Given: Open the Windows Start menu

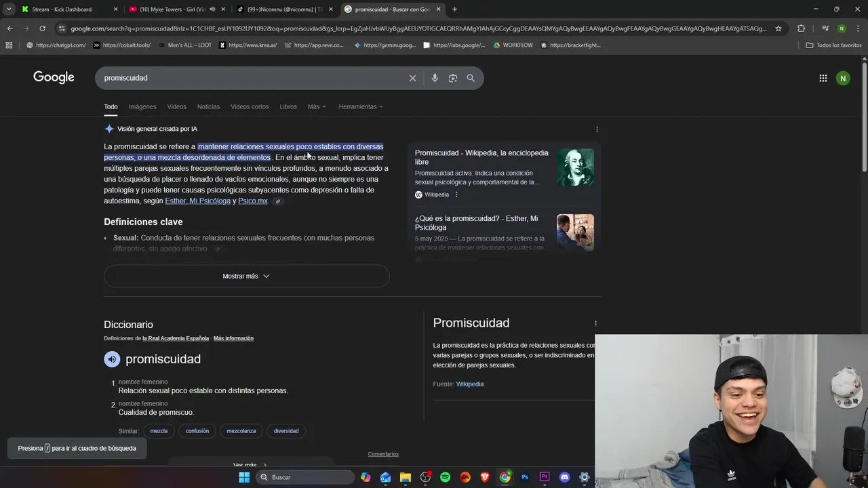Looking at the screenshot, I should coord(244,477).
